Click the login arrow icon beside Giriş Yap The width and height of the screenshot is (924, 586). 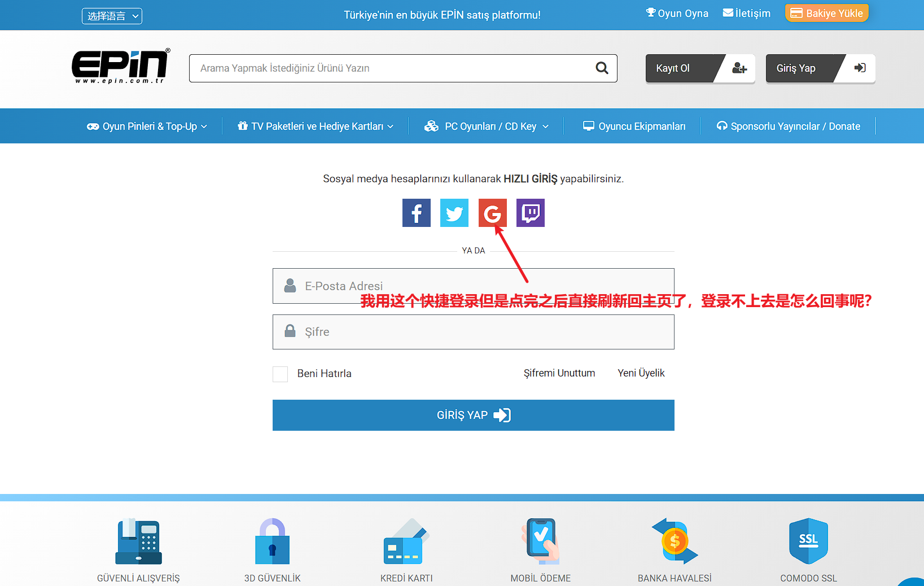pos(860,68)
